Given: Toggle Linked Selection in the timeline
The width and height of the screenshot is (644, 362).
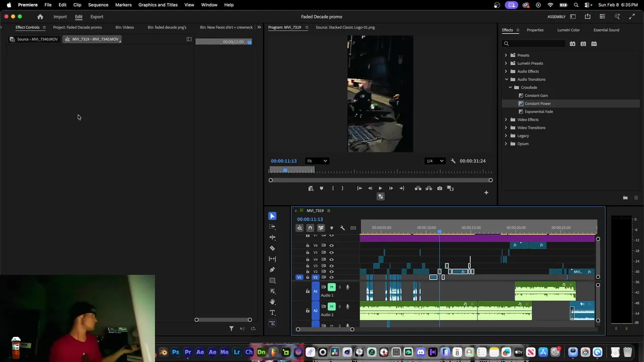Looking at the screenshot, I should coord(320,228).
